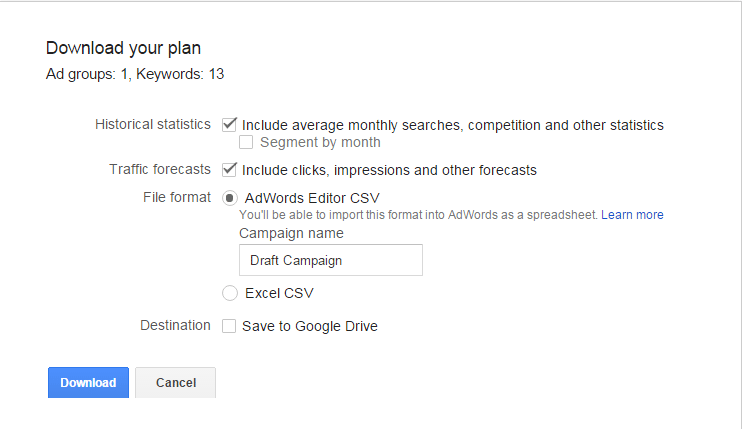The height and width of the screenshot is (429, 742).
Task: Click the 'Include clicks, impressions' label text
Action: click(x=389, y=170)
